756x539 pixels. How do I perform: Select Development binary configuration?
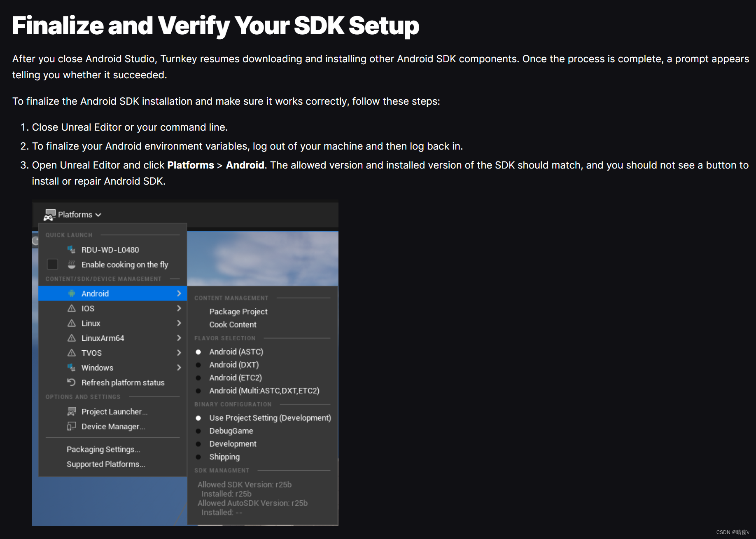pos(233,444)
